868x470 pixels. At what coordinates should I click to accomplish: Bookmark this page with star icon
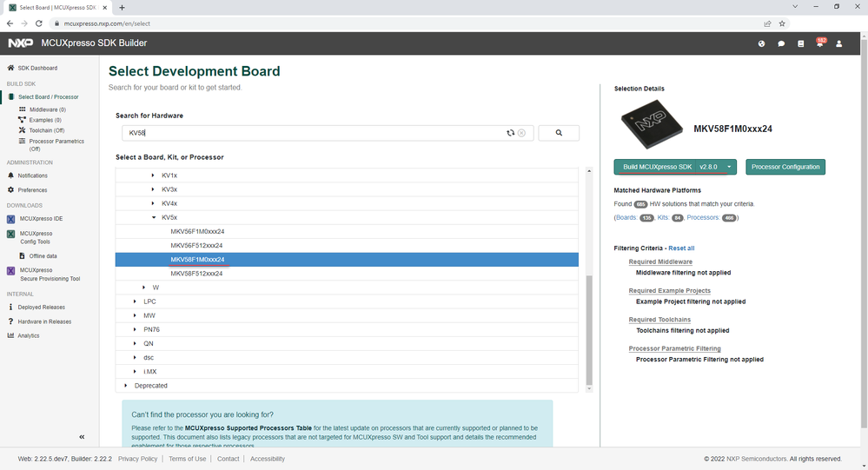pyautogui.click(x=782, y=23)
